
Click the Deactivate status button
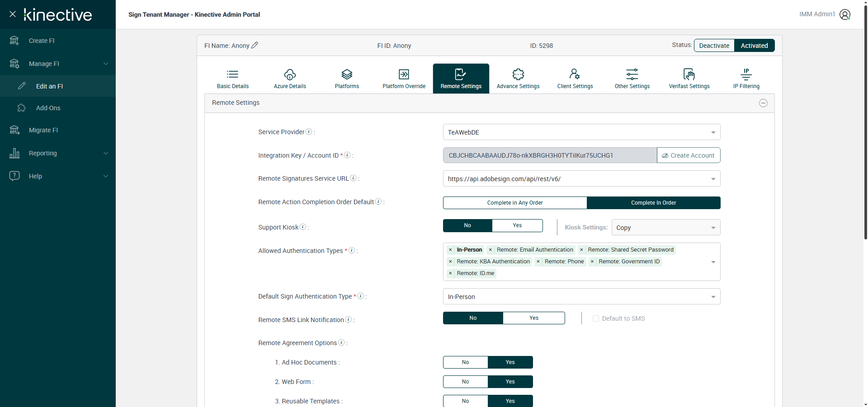(714, 46)
